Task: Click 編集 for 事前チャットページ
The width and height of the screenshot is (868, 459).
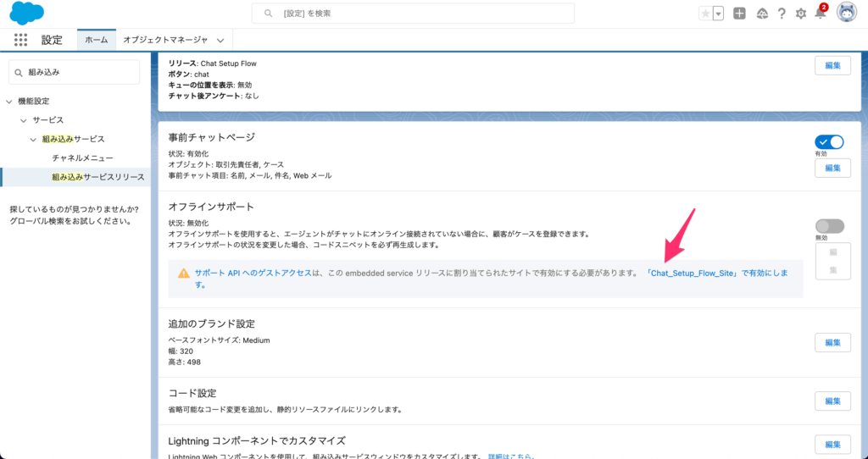Action: point(832,168)
